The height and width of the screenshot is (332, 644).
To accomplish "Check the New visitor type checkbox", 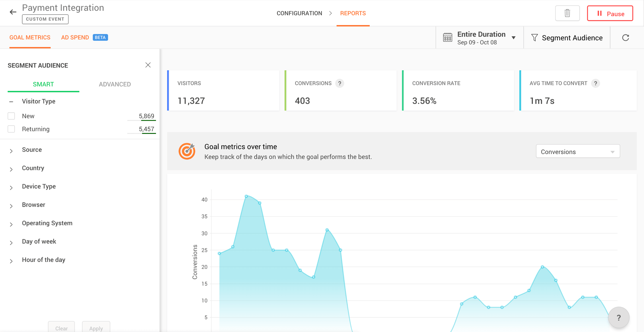I will (x=11, y=116).
